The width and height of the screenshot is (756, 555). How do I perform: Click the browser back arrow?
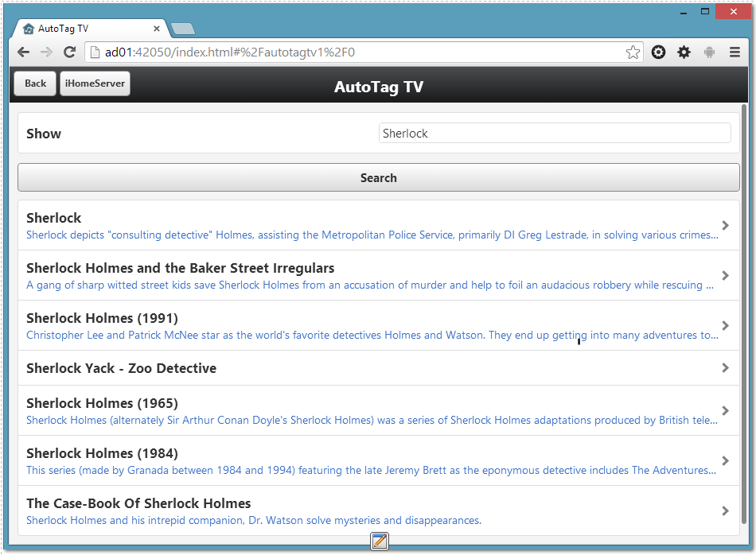click(x=23, y=52)
